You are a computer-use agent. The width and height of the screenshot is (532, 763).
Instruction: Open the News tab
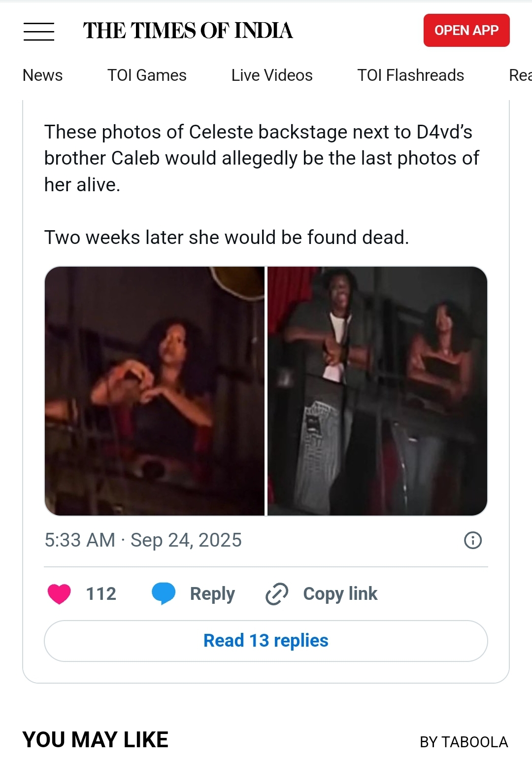pos(43,75)
